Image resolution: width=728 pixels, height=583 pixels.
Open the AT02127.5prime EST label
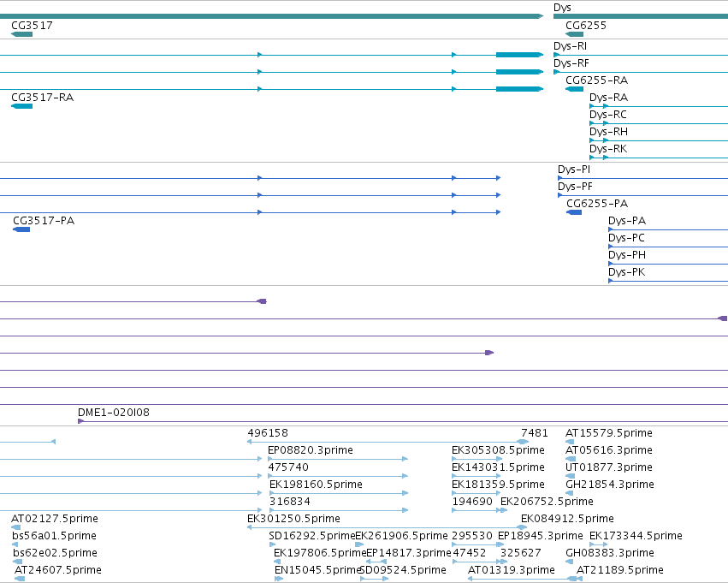(55, 519)
